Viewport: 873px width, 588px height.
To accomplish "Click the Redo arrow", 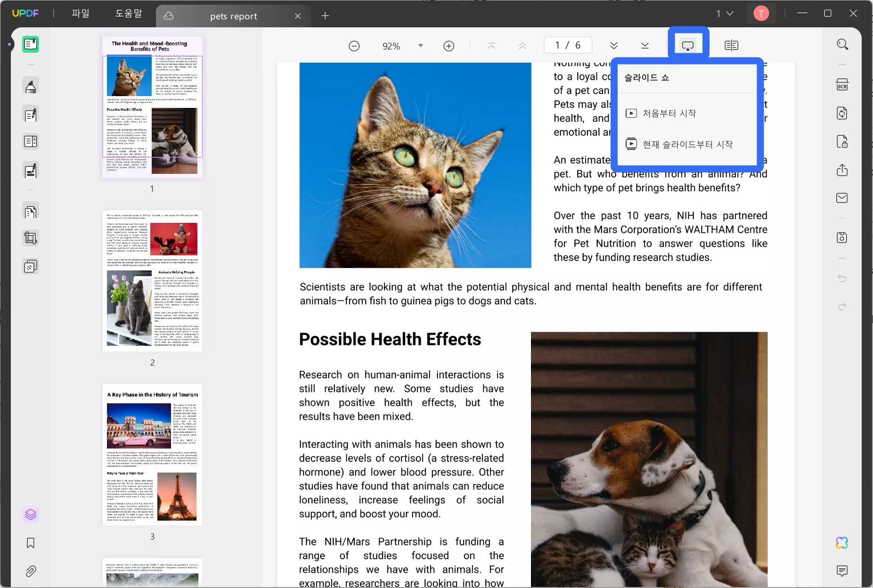I will tap(842, 307).
